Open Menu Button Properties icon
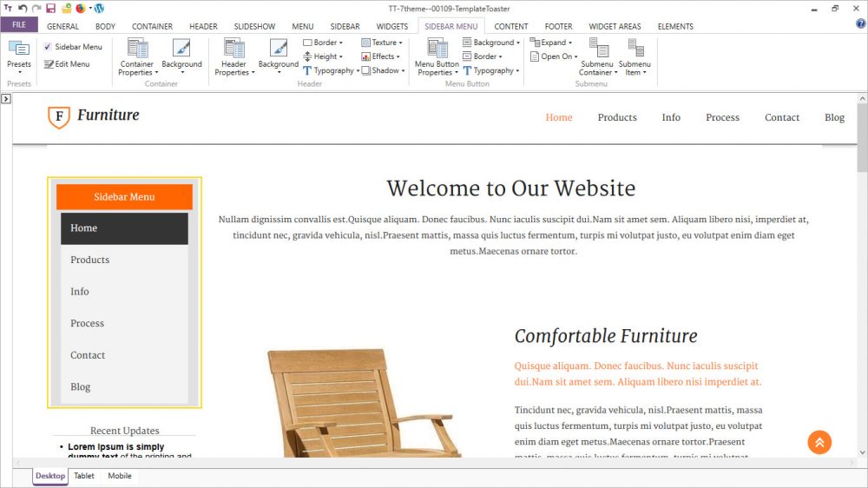 437,49
